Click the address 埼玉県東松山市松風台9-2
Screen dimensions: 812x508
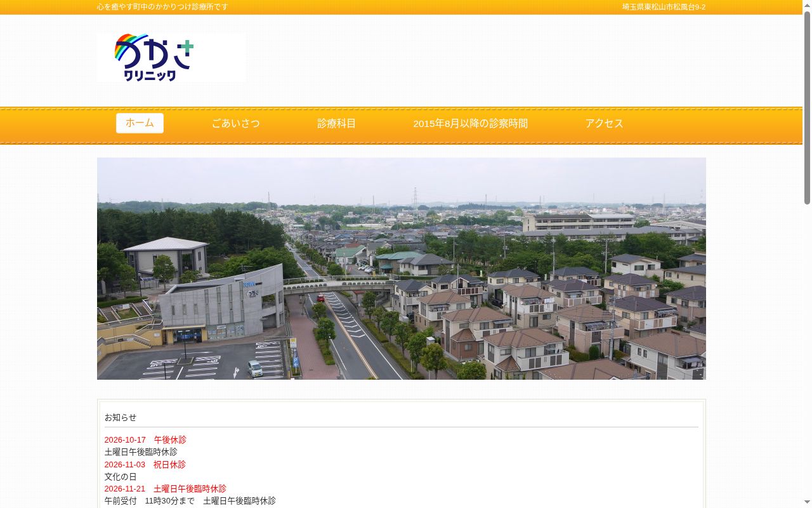click(x=664, y=7)
